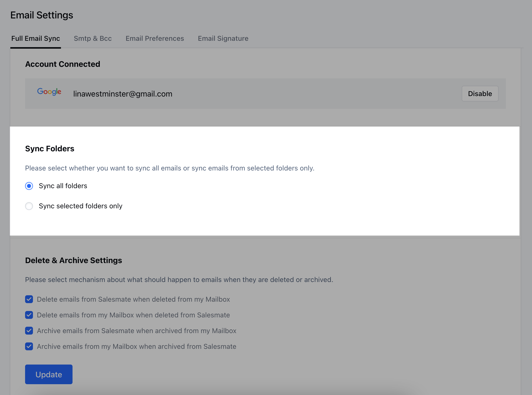Click the Delete & Archive Settings heading
The height and width of the screenshot is (395, 532).
[74, 260]
